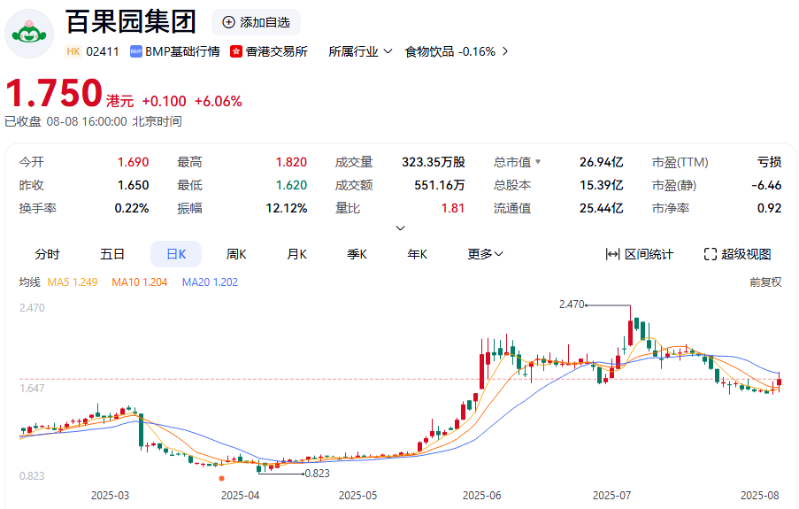Add stock to watchlist via 添加自选
Viewport: 799px width, 509px height.
point(256,22)
